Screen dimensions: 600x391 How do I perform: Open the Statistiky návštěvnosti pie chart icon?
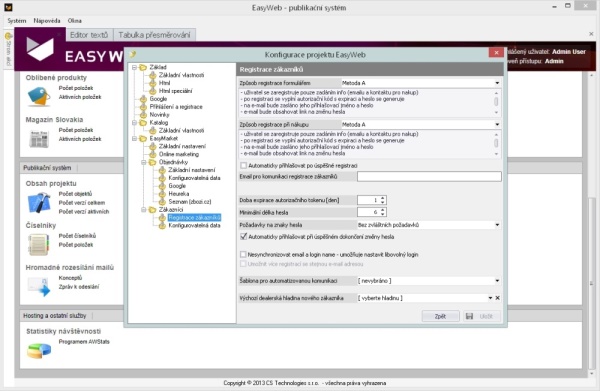[x=39, y=350]
